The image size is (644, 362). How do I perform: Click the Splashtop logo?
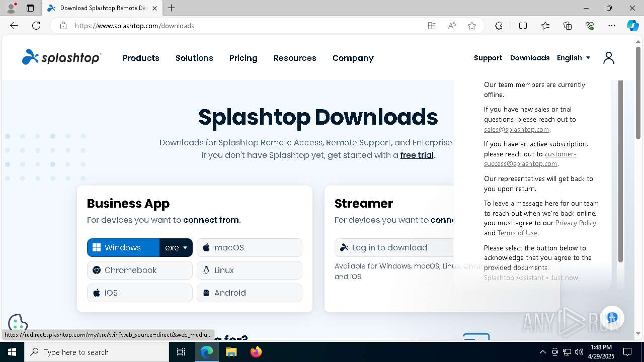(61, 57)
